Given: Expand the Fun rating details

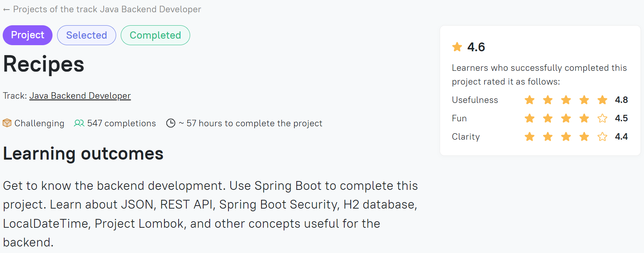Looking at the screenshot, I should click(x=459, y=118).
